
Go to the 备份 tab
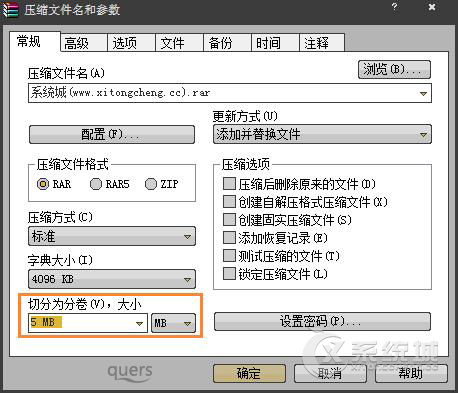(227, 43)
